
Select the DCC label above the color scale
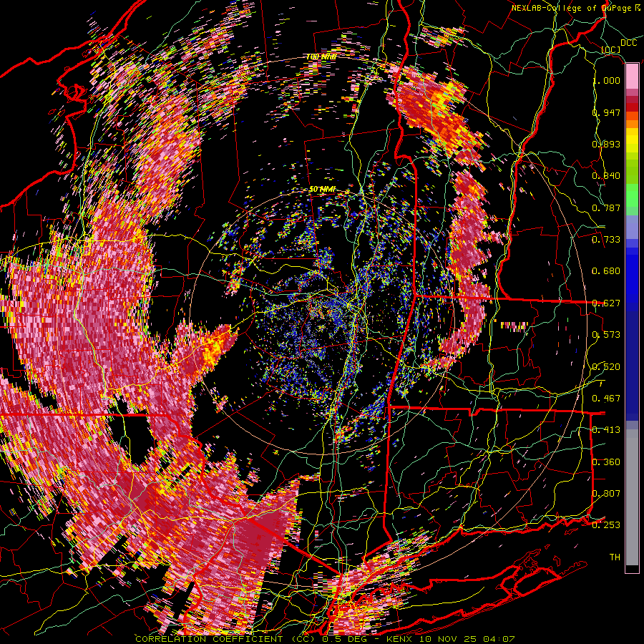click(x=628, y=43)
